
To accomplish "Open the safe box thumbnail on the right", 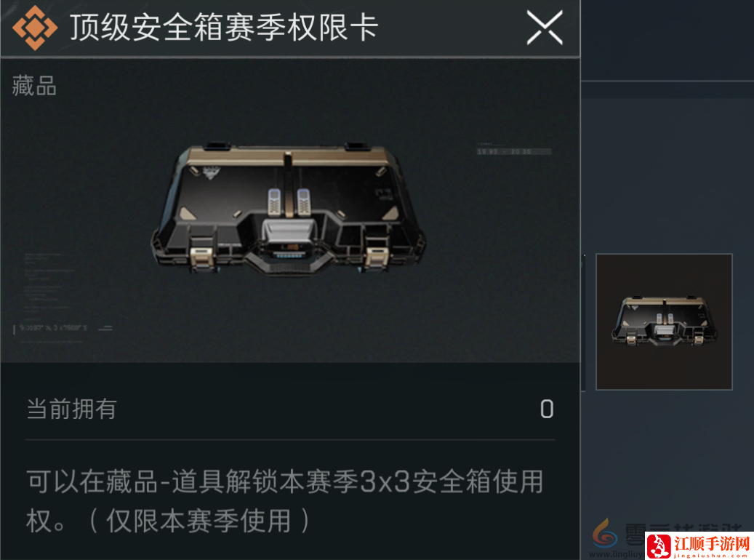I will click(664, 321).
